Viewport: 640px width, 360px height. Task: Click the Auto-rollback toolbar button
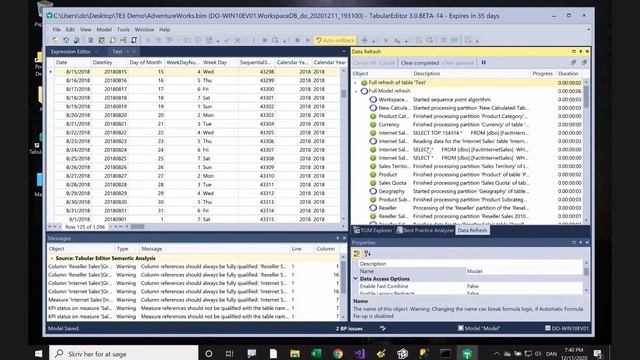335,40
